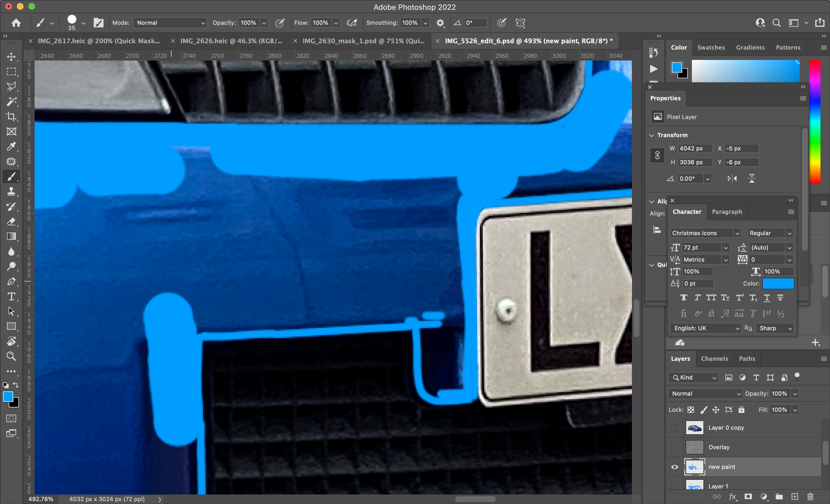Open the brush blend Mode dropdown
Image resolution: width=830 pixels, height=504 pixels.
[x=170, y=22]
